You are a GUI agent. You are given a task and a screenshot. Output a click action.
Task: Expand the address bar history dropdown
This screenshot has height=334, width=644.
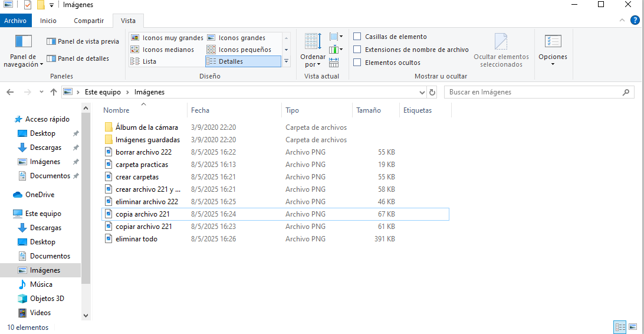point(422,93)
